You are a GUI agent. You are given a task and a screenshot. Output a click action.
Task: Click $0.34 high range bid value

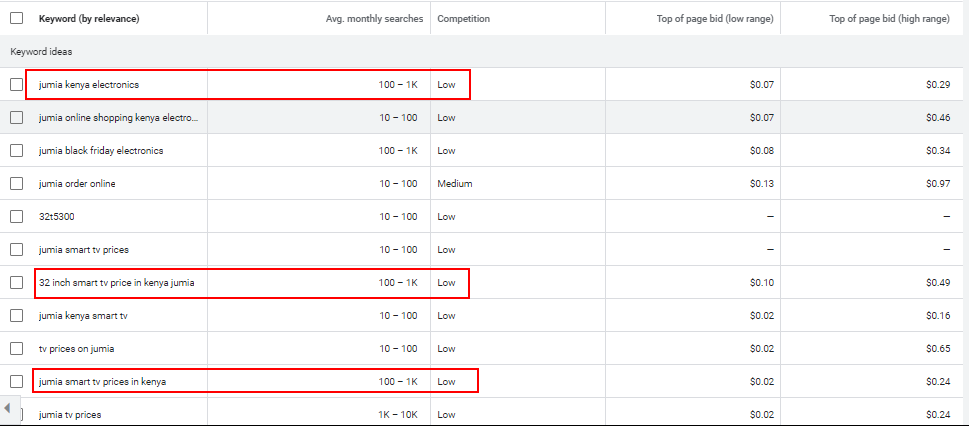point(938,150)
